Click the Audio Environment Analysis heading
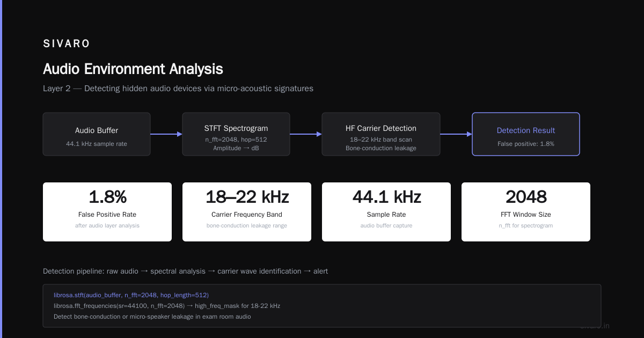 click(x=133, y=69)
